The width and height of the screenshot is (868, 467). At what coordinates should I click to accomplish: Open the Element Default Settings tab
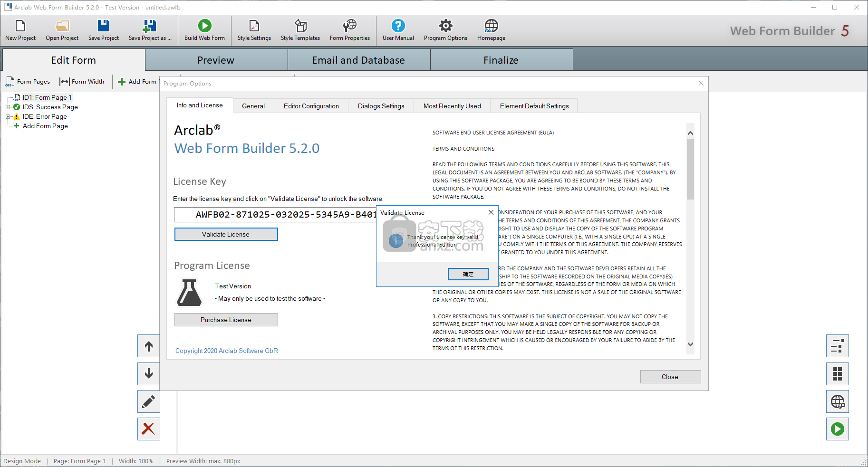pos(534,106)
